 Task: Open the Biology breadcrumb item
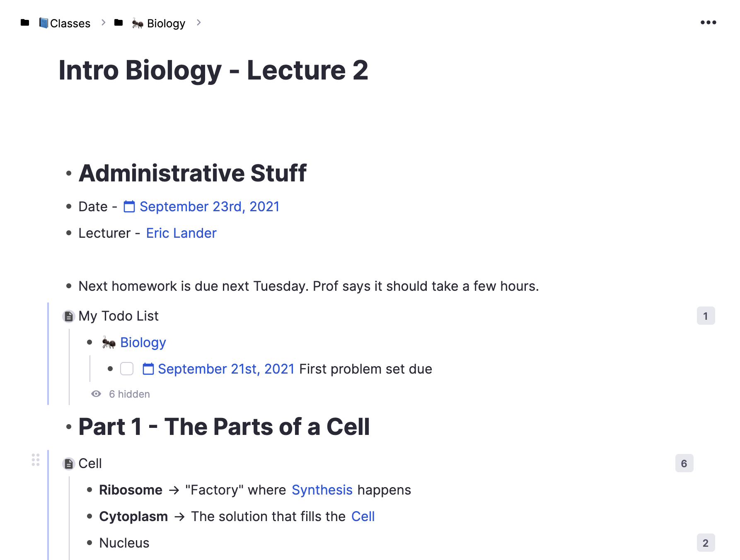tap(166, 23)
